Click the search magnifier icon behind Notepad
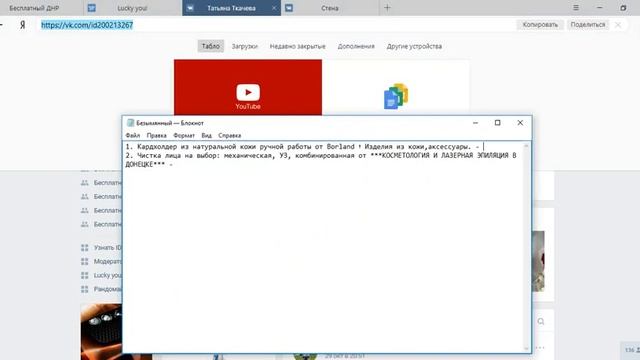This screenshot has height=360, width=640. 541,322
